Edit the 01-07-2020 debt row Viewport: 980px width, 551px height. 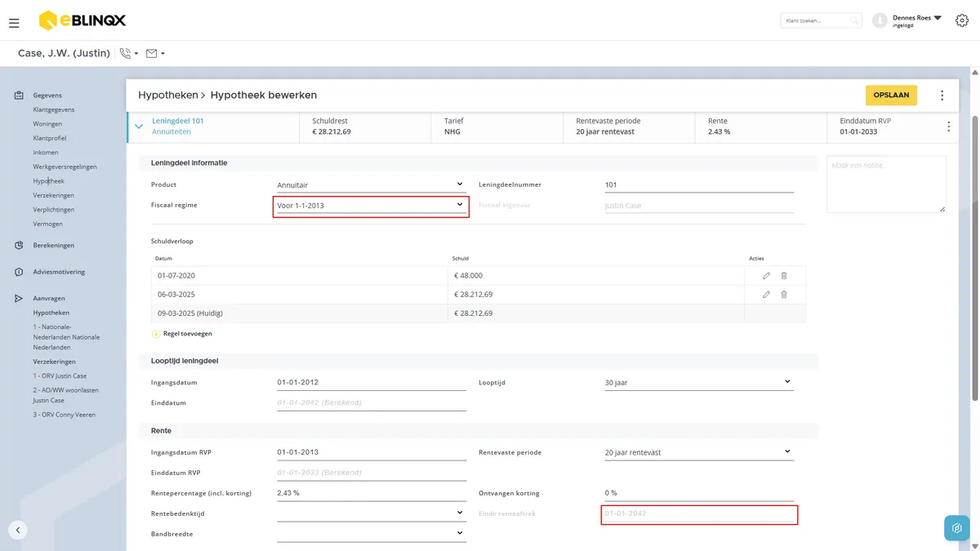766,276
